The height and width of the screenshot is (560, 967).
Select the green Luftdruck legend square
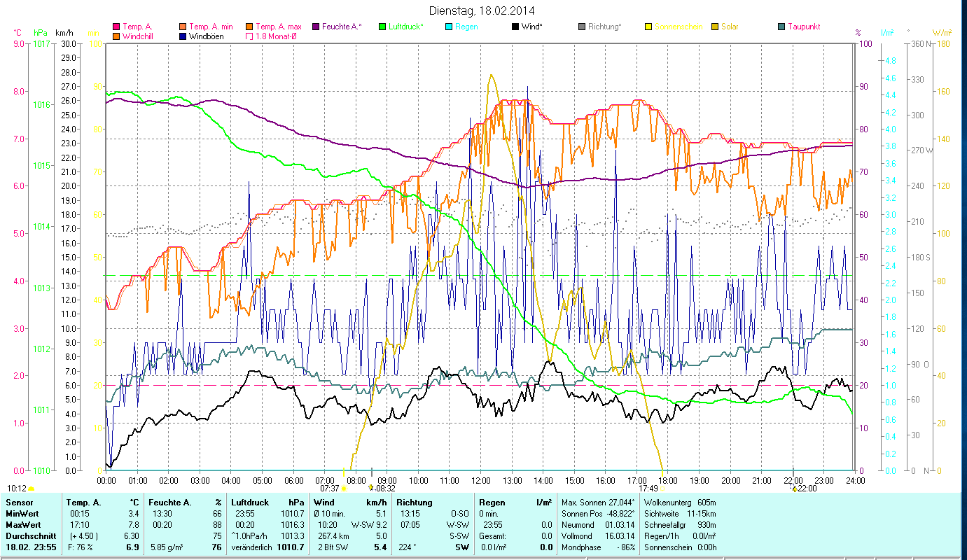tap(382, 27)
